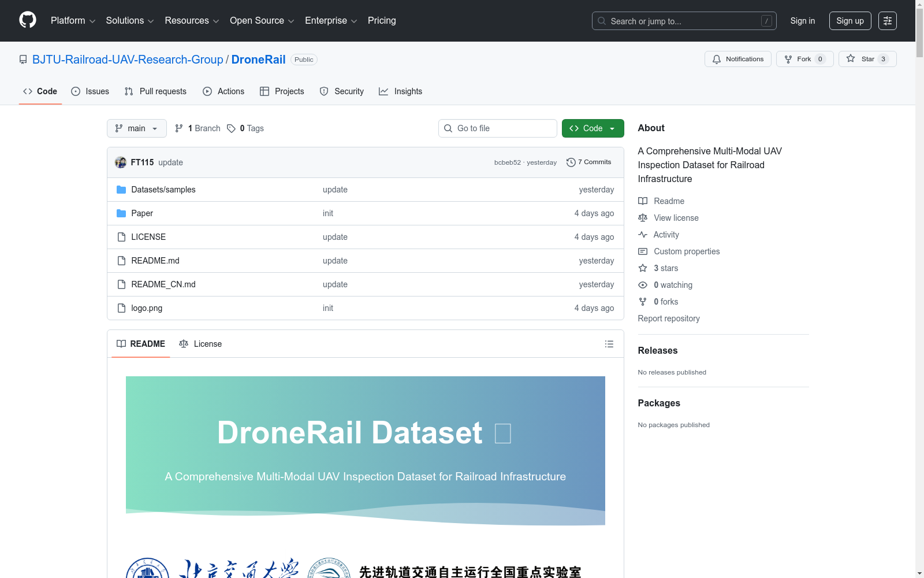Open the Insights tab
Screen dimensions: 924x578
pos(401,91)
